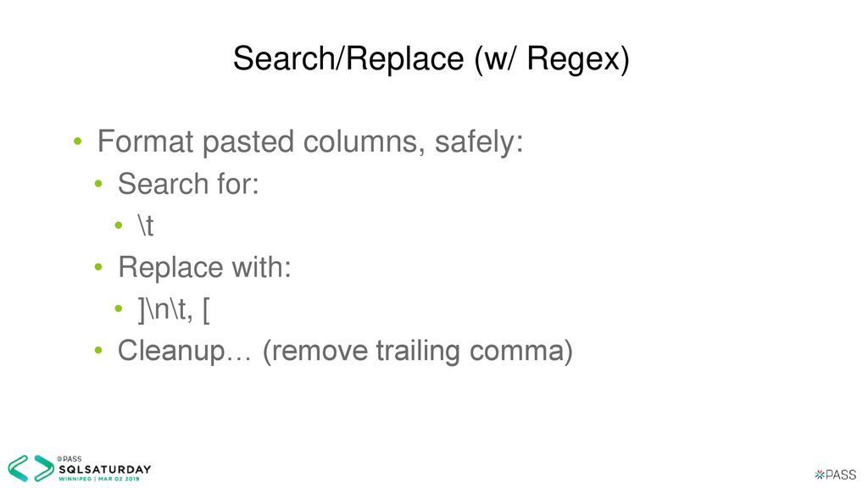Click the \t search pattern text
The image size is (868, 488).
[x=146, y=225]
